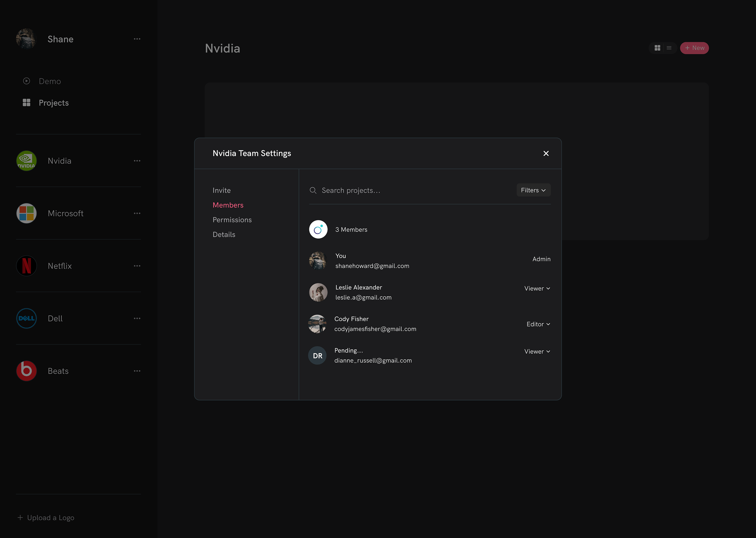Change Leslie Alexander's Viewer role
Screen dimensions: 756x538
(537, 288)
